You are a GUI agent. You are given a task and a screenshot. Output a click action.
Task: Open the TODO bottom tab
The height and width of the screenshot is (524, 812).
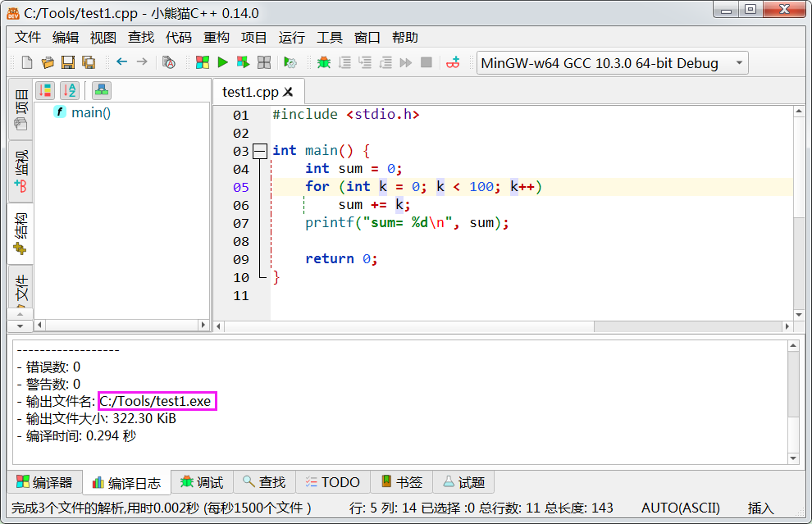coord(332,482)
